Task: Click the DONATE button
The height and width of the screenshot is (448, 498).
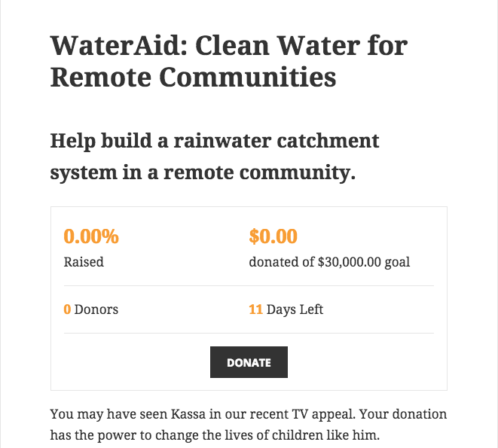Action: tap(249, 362)
